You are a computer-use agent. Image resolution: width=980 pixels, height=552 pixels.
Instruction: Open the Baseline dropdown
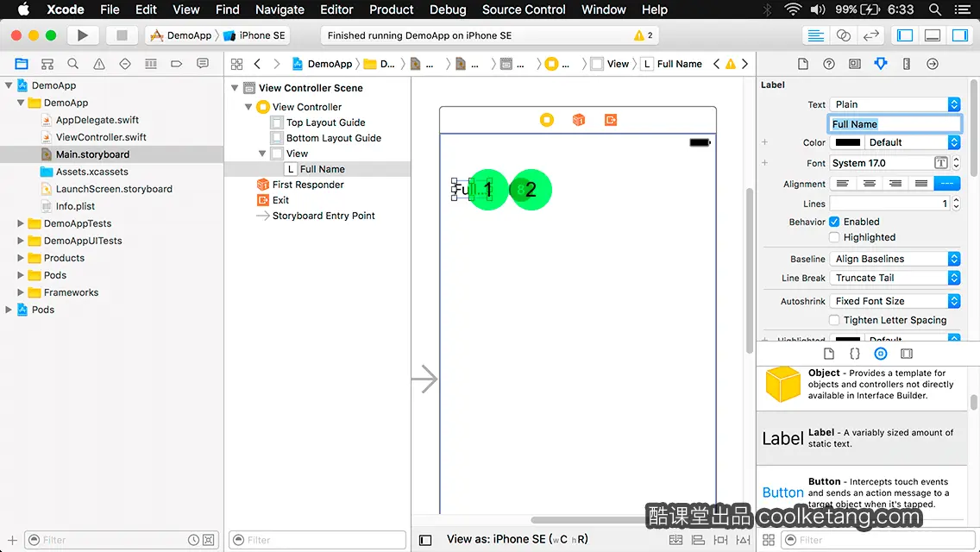(x=895, y=259)
